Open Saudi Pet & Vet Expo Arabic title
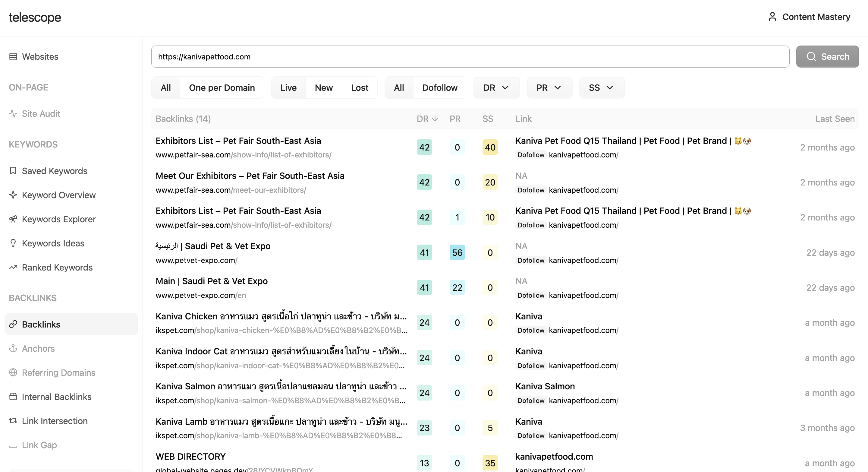This screenshot has width=868, height=472. tap(213, 246)
